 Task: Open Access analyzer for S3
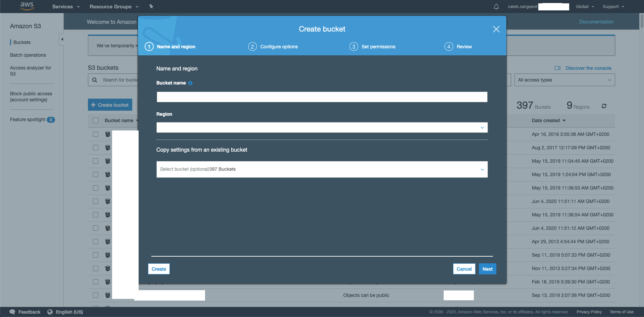coord(31,71)
